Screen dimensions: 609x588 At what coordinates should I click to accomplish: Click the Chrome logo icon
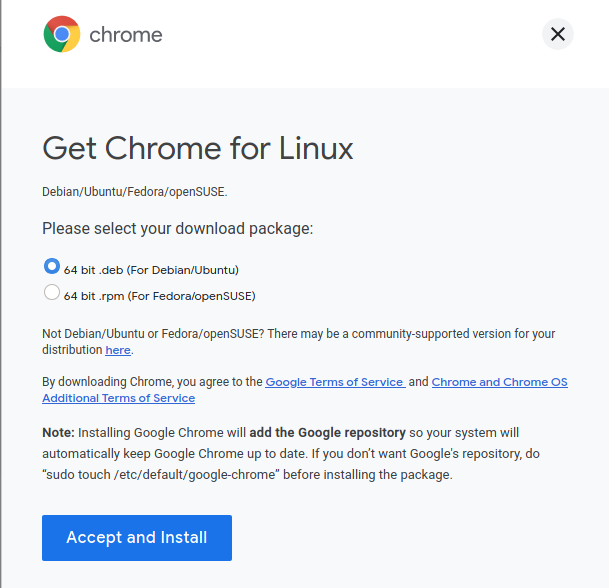(62, 34)
